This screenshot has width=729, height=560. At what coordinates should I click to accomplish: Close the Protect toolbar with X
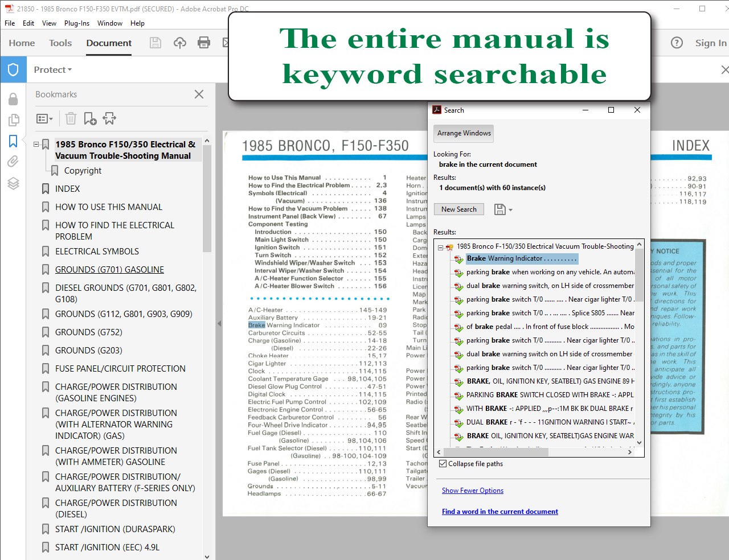point(724,69)
